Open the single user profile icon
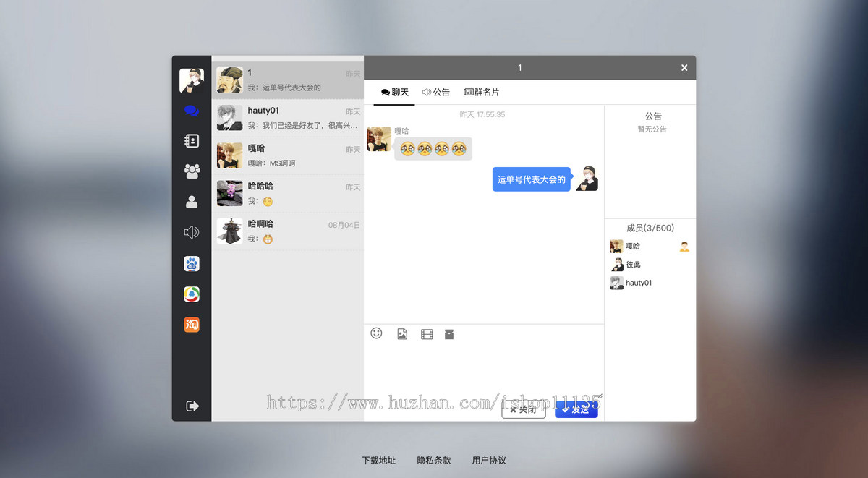This screenshot has height=478, width=868. (x=192, y=202)
